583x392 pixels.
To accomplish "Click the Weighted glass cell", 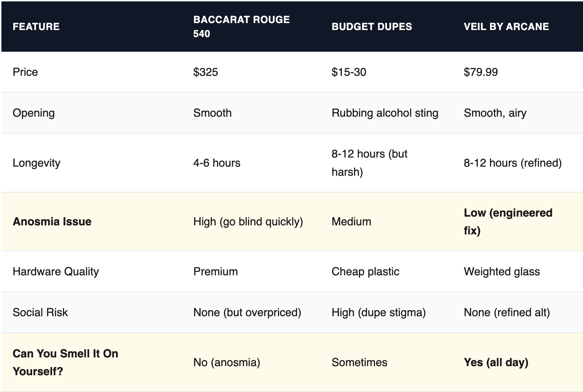I will pyautogui.click(x=502, y=271).
